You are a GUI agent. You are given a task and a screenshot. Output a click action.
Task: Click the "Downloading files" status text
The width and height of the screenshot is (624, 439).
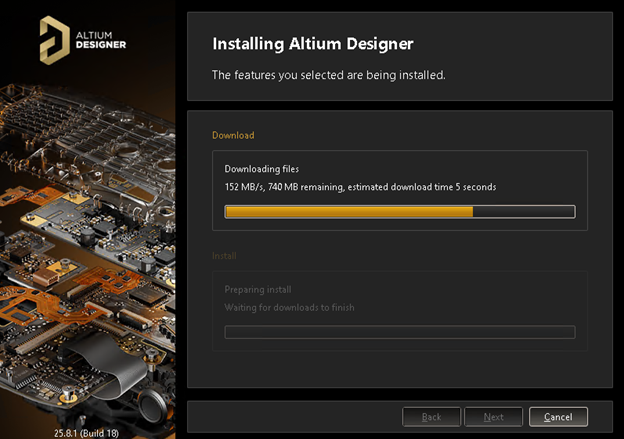click(261, 169)
